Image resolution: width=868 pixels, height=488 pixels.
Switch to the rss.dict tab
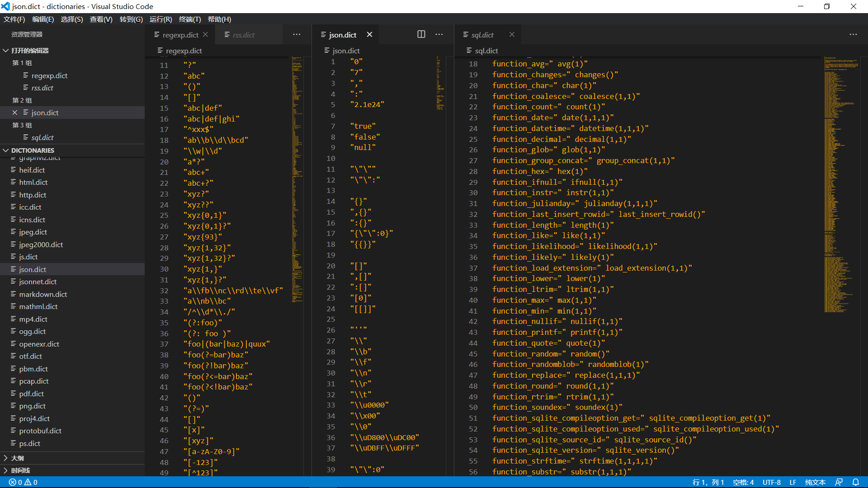(244, 35)
